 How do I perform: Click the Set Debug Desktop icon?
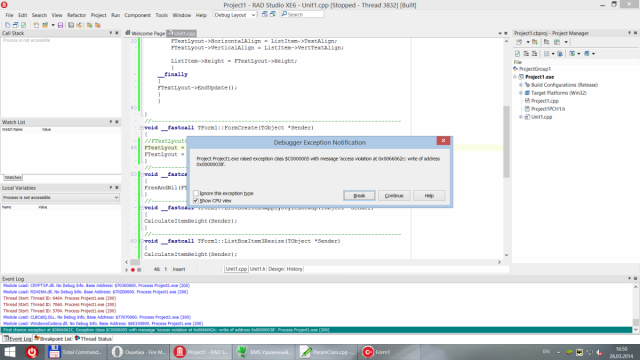pos(273,14)
